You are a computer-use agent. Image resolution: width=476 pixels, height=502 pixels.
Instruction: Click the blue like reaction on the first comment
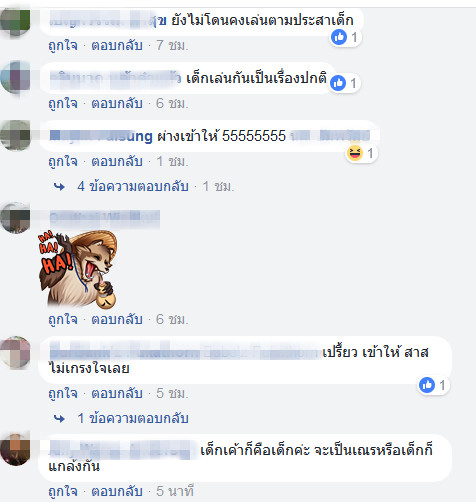pyautogui.click(x=339, y=37)
